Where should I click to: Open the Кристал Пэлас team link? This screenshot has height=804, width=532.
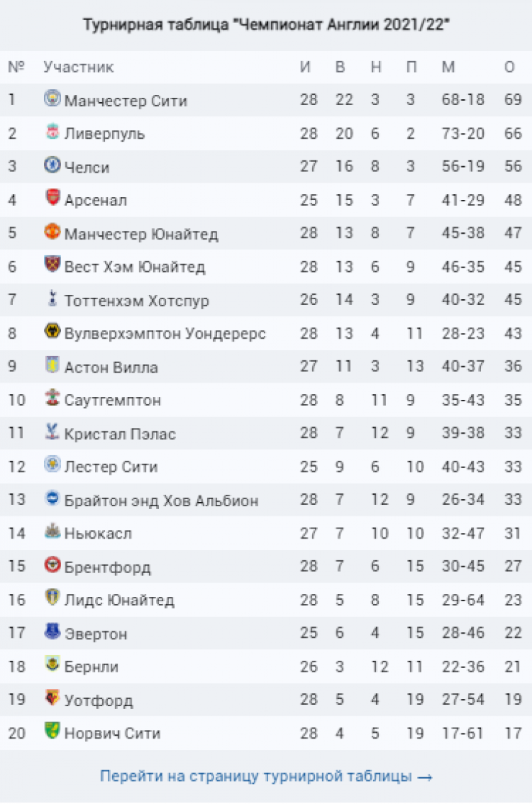coord(120,434)
